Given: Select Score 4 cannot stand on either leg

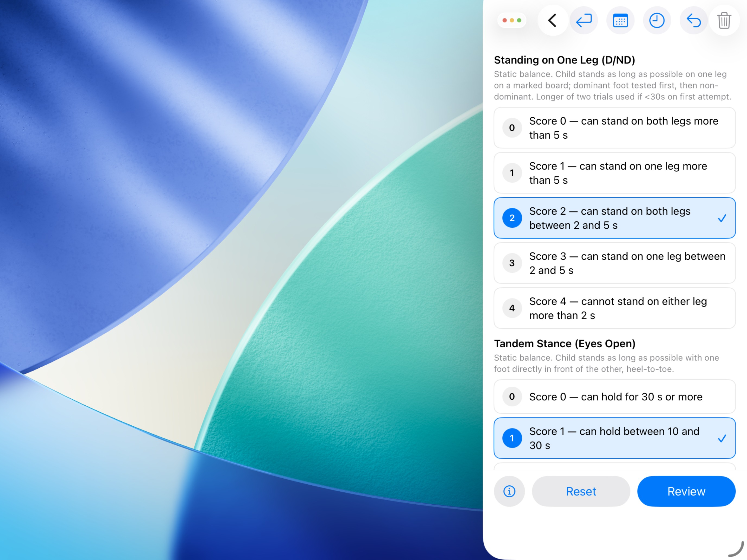Looking at the screenshot, I should tap(615, 308).
